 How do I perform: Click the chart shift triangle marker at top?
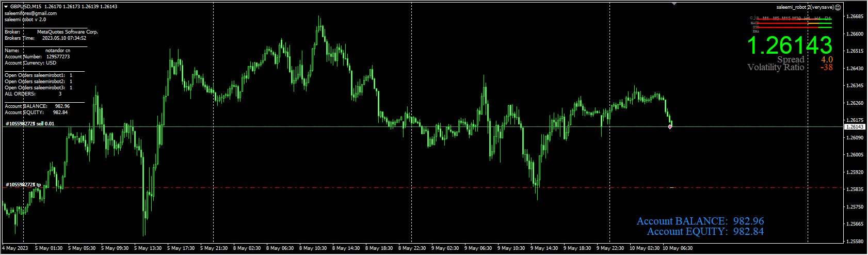(x=674, y=4)
